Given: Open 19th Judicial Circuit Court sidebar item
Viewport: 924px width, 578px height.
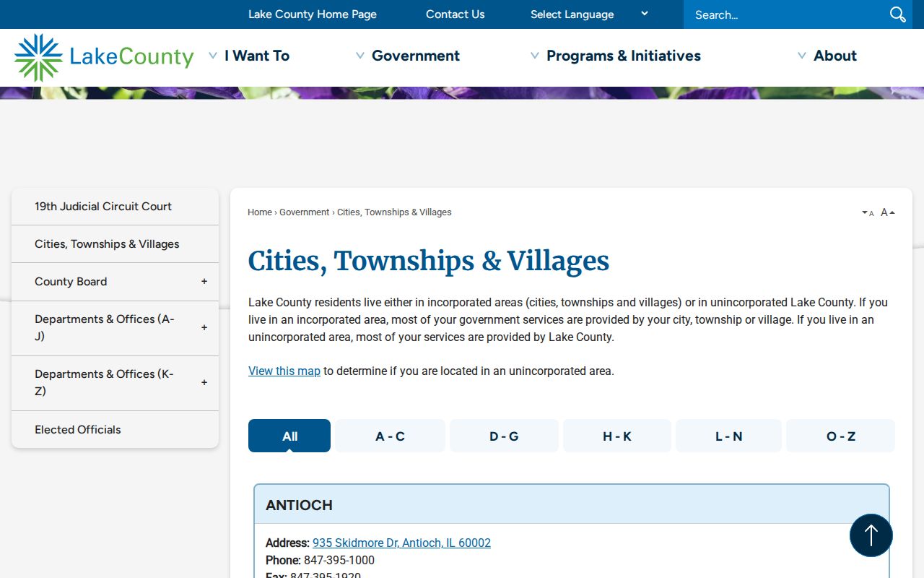Looking at the screenshot, I should (115, 207).
